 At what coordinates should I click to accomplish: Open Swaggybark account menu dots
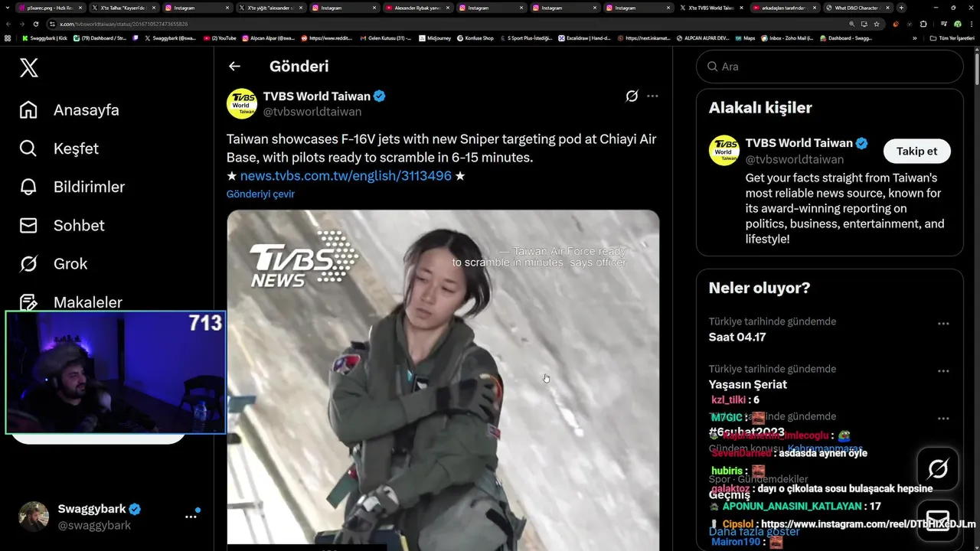point(191,517)
